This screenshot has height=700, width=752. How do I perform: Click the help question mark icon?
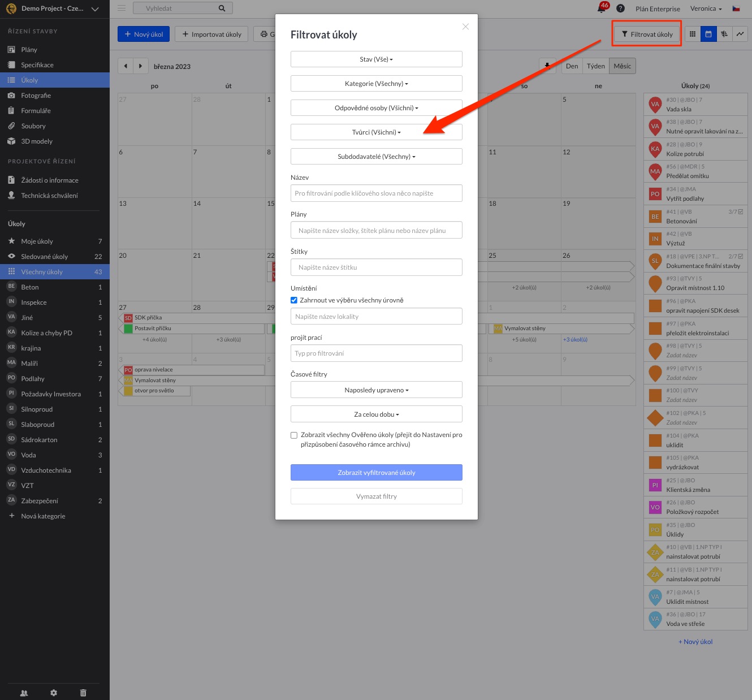[620, 8]
